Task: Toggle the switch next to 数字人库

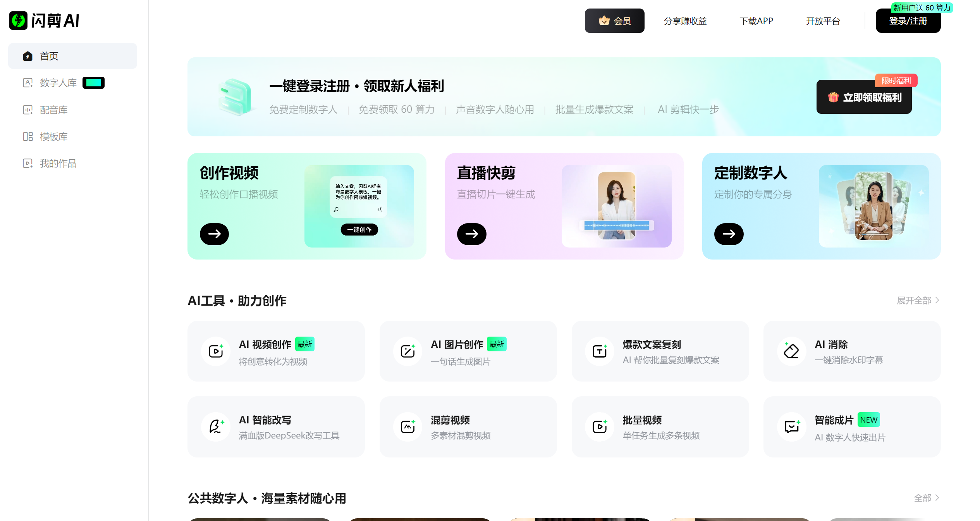Action: coord(93,83)
